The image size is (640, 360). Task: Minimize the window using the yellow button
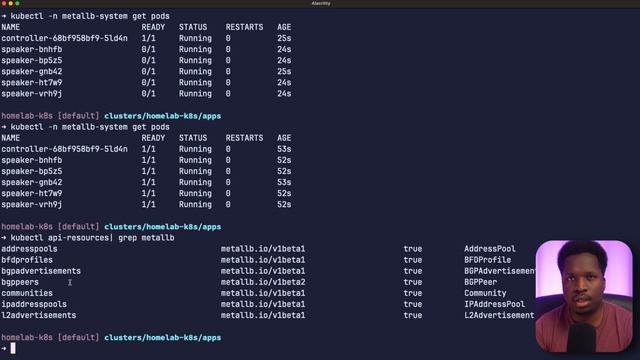tap(11, 3)
